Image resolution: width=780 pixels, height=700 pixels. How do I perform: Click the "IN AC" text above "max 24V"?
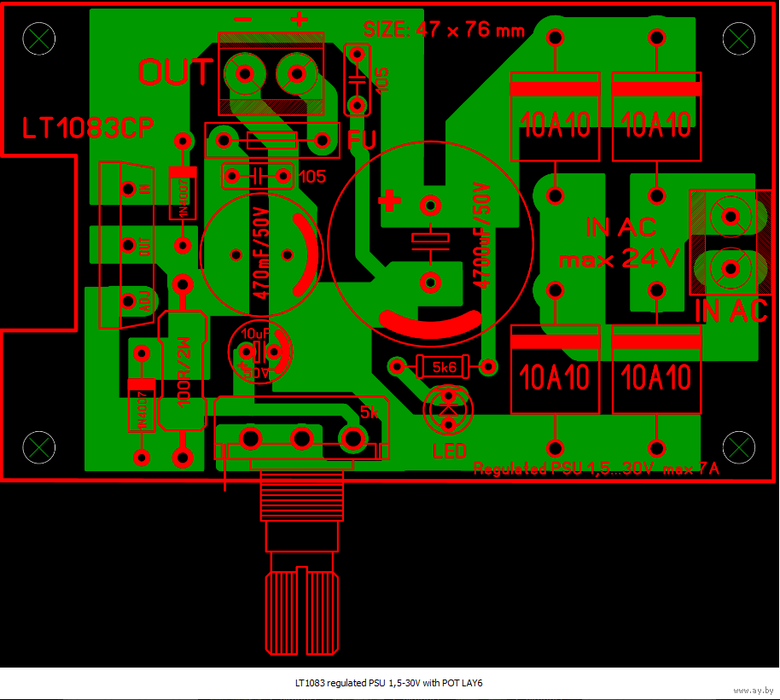(620, 227)
